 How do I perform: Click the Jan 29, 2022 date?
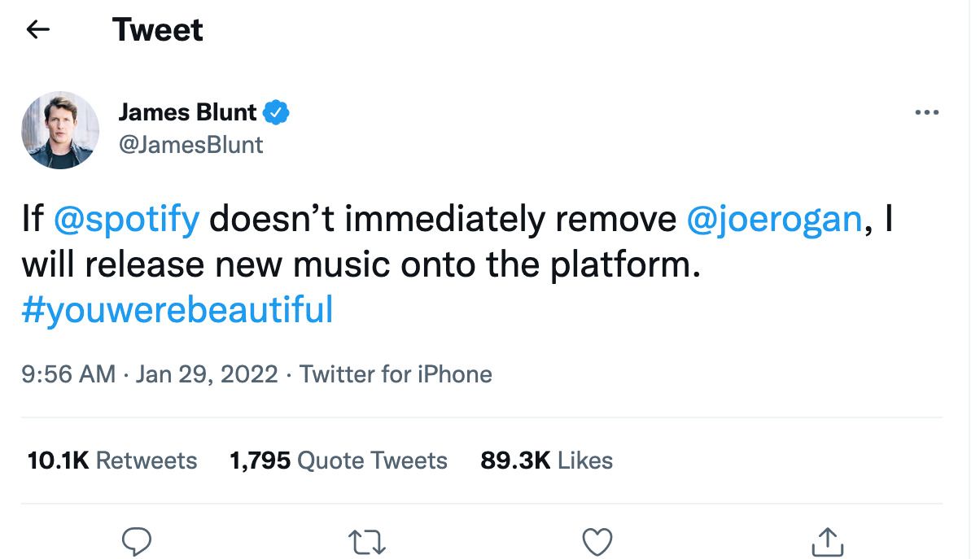pos(206,374)
